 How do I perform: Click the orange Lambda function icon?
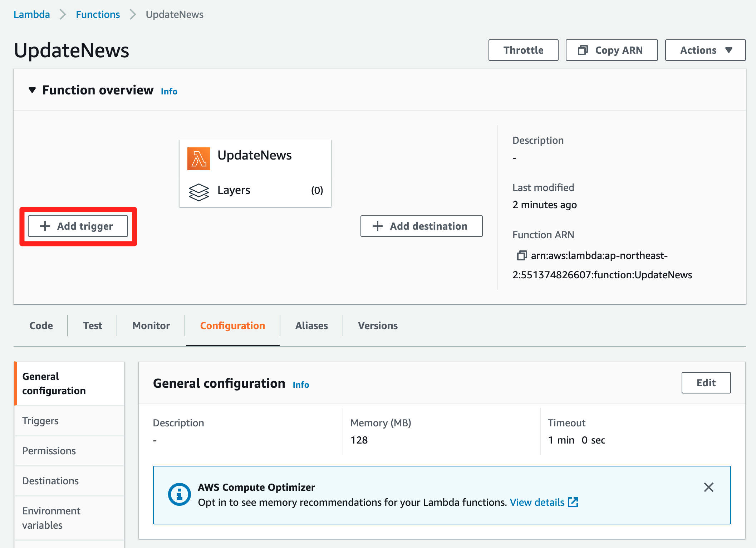[x=198, y=158]
